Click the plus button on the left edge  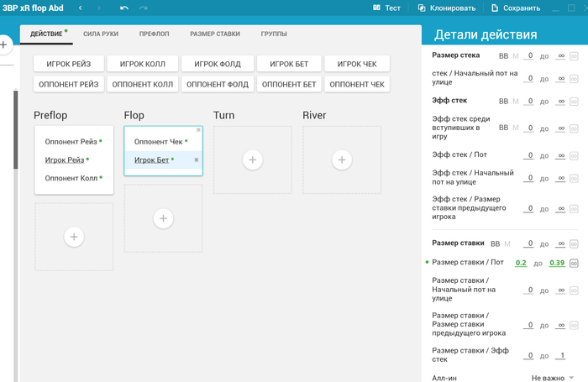(3, 45)
